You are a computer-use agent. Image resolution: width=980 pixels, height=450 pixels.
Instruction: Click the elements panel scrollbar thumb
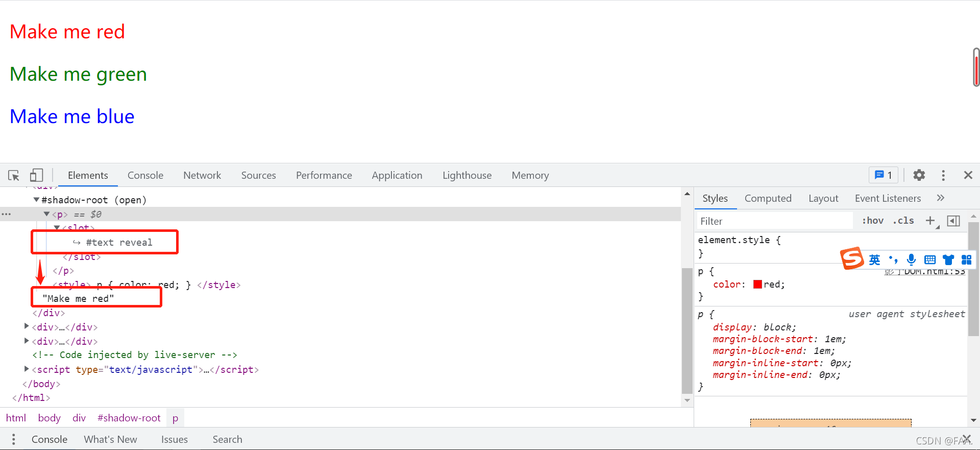pos(687,330)
